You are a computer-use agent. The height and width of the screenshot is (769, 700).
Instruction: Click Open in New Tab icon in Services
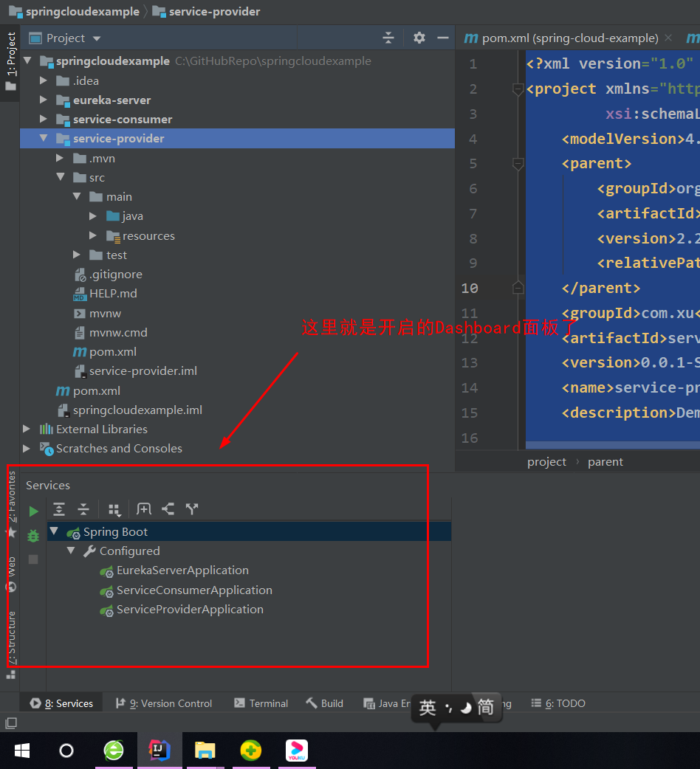(144, 509)
